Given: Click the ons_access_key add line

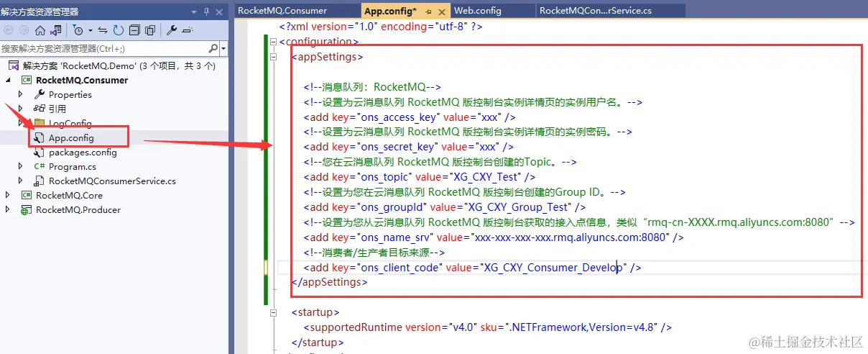Looking at the screenshot, I should click(x=409, y=117).
